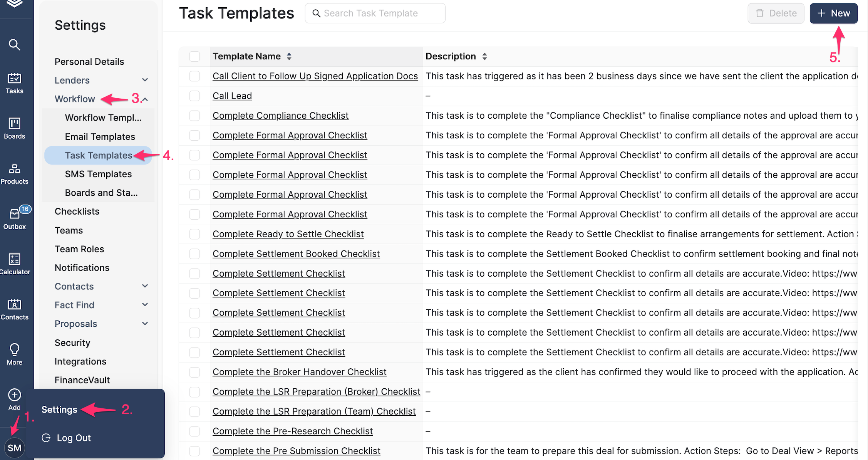Open the Tasks icon in sidebar
The image size is (868, 460).
14,83
